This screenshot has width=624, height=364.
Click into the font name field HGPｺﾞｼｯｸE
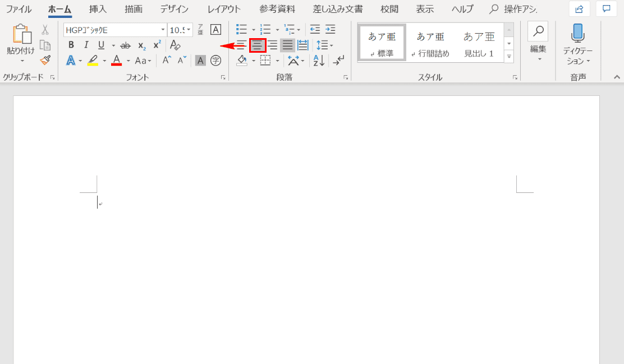[112, 30]
